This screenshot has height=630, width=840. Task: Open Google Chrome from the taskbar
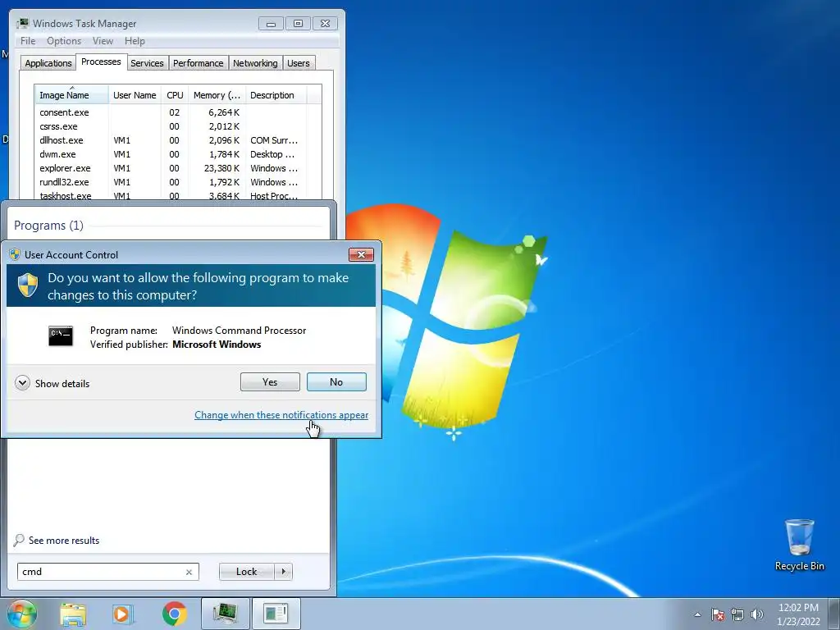point(174,614)
